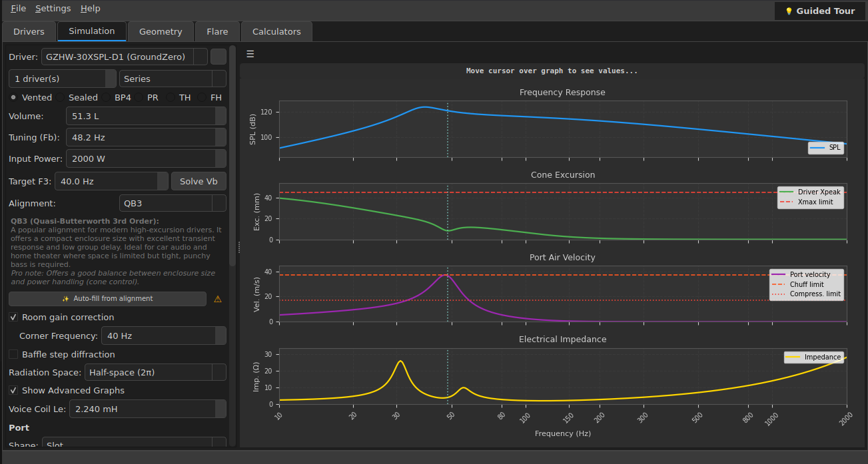Viewport: 868px width, 464px height.
Task: Switch to the Drivers tab
Action: [x=29, y=32]
